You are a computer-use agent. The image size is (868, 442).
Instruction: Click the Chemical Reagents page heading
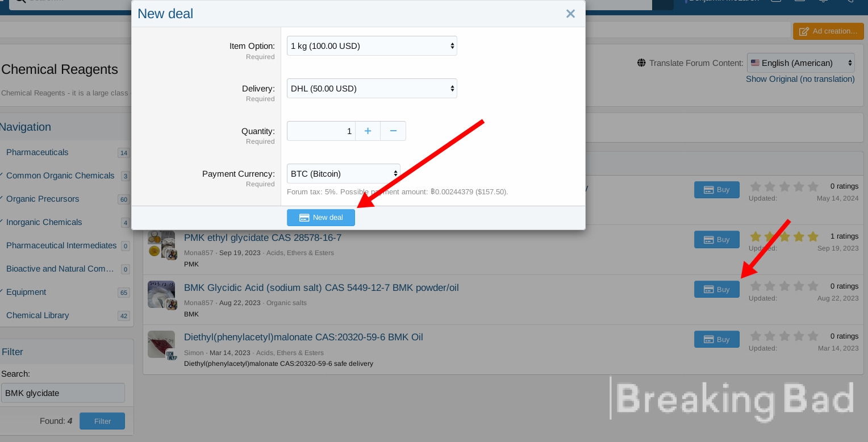(x=60, y=69)
